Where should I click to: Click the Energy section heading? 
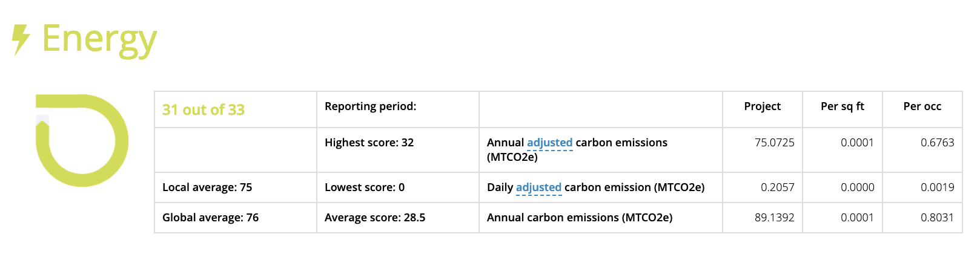tap(99, 39)
